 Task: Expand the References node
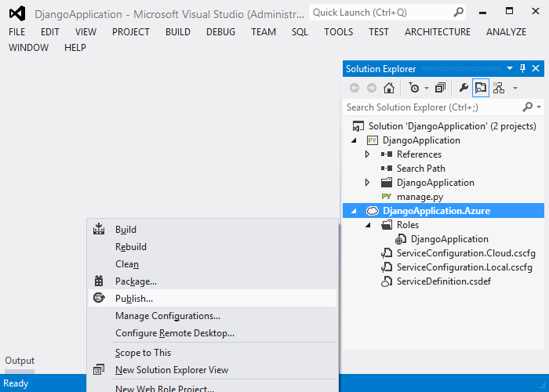pyautogui.click(x=367, y=154)
